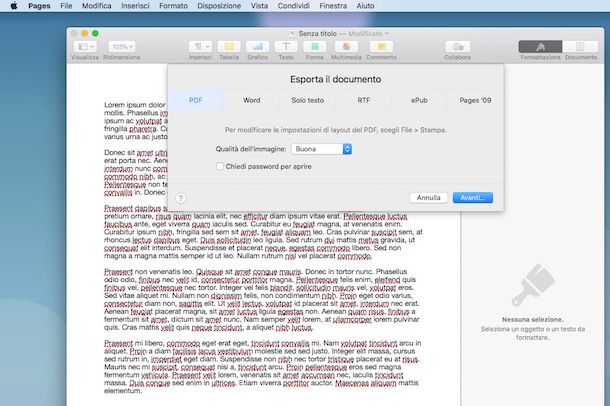Click the Visualizza toolbar icon
The width and height of the screenshot is (610, 406).
point(85,47)
